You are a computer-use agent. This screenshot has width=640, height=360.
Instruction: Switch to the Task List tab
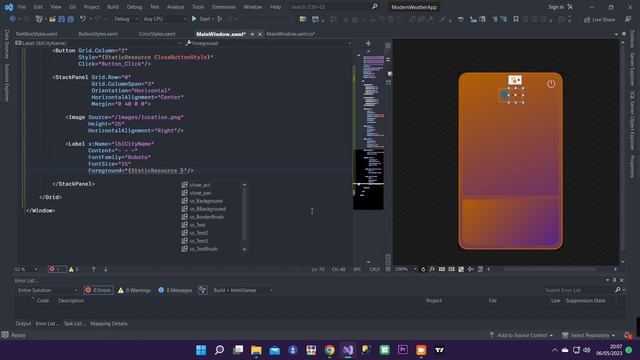74,324
